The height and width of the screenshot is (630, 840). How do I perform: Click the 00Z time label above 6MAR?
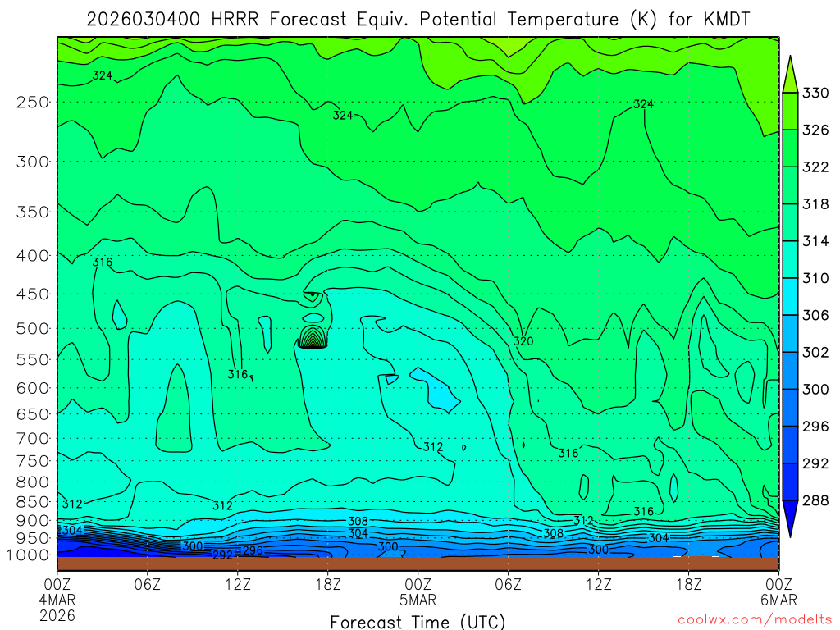coord(779,583)
